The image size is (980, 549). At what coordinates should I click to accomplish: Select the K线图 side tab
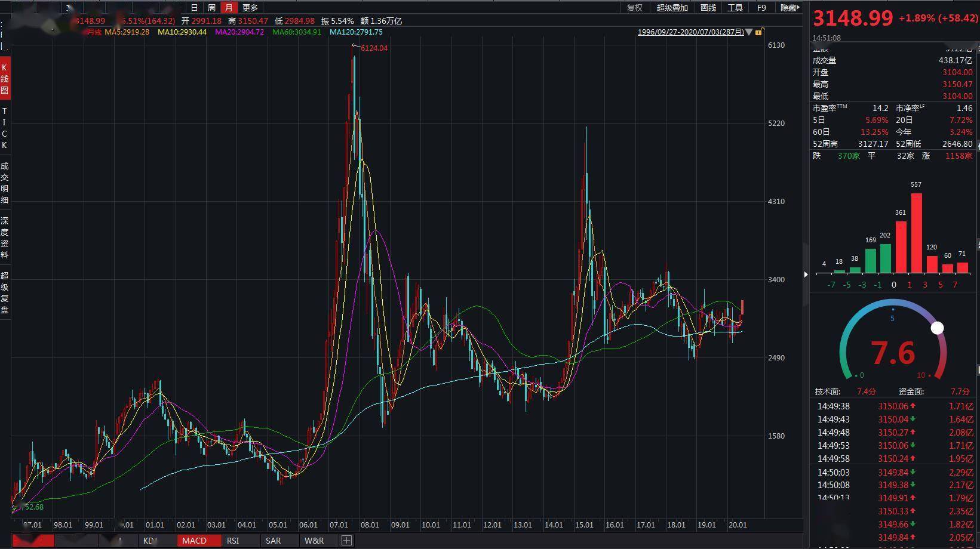click(5, 79)
